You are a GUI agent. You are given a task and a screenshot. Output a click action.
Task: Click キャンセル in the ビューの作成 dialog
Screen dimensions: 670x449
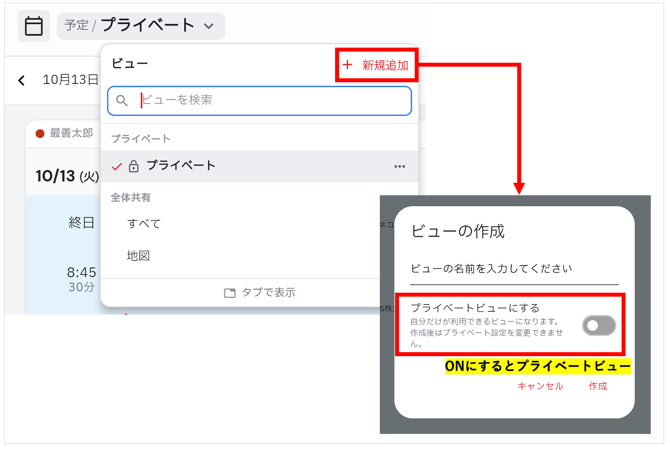(540, 386)
